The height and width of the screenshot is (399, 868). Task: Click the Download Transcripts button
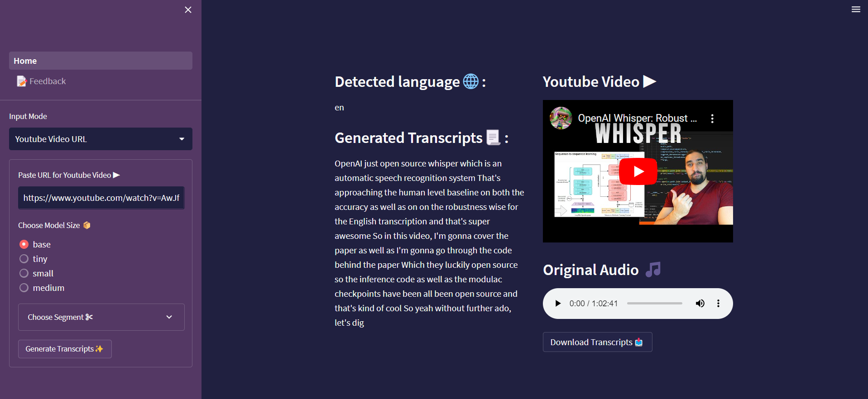[x=597, y=342]
